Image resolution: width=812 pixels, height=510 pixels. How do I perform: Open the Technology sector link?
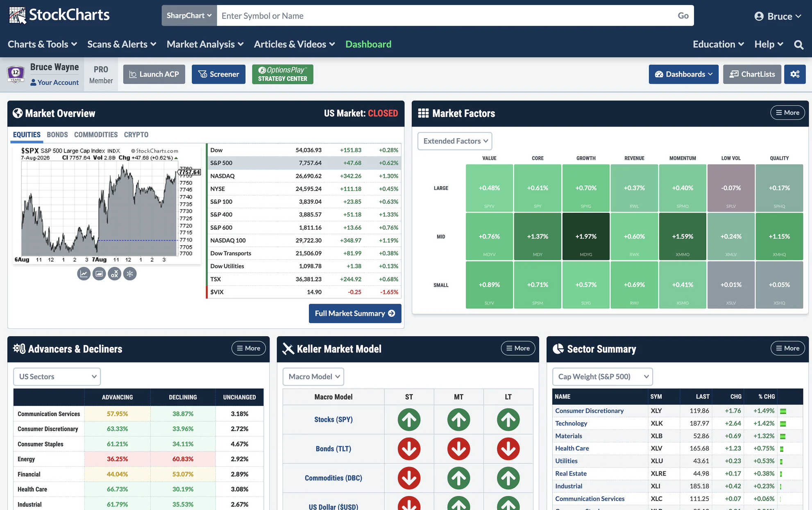571,423
